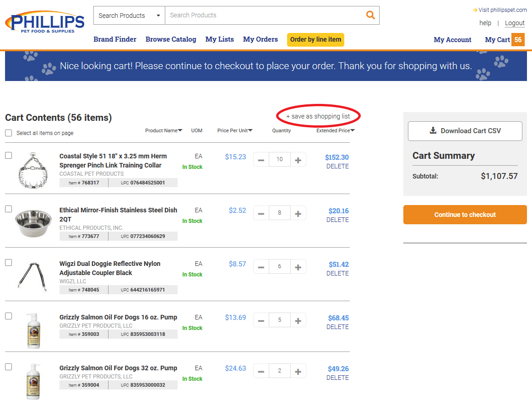
Task: Go to My Lists
Action: pos(219,39)
